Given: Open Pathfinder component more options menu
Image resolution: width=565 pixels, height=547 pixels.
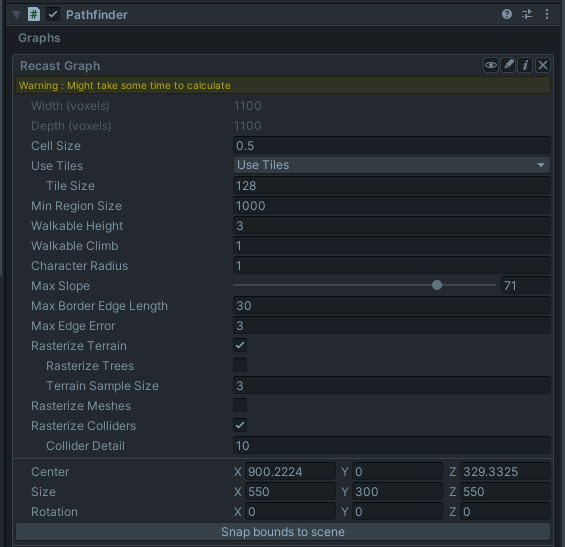Looking at the screenshot, I should point(547,14).
